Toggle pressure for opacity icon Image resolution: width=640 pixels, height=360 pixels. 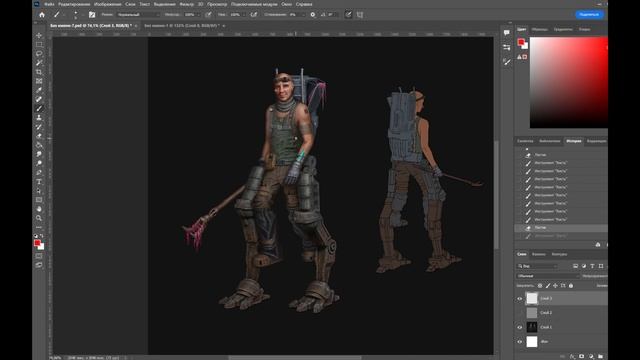click(x=209, y=15)
